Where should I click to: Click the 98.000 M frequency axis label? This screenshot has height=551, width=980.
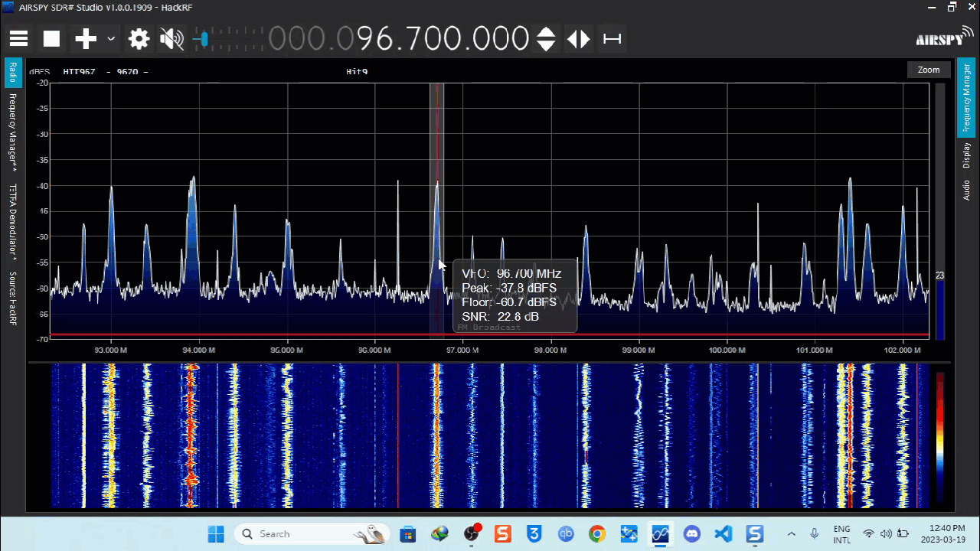click(x=550, y=350)
